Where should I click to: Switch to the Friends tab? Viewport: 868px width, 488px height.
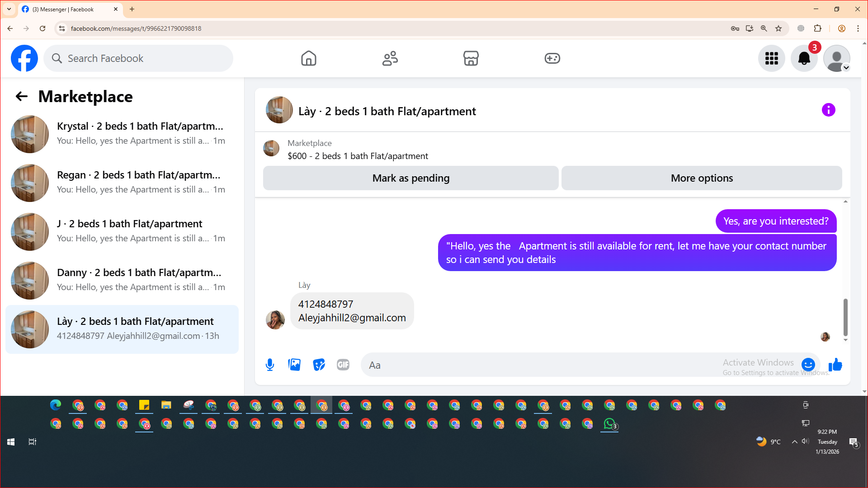point(390,58)
